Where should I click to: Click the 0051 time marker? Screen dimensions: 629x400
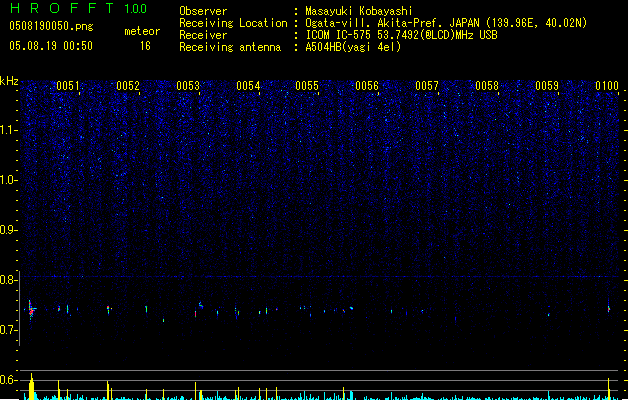coord(68,86)
